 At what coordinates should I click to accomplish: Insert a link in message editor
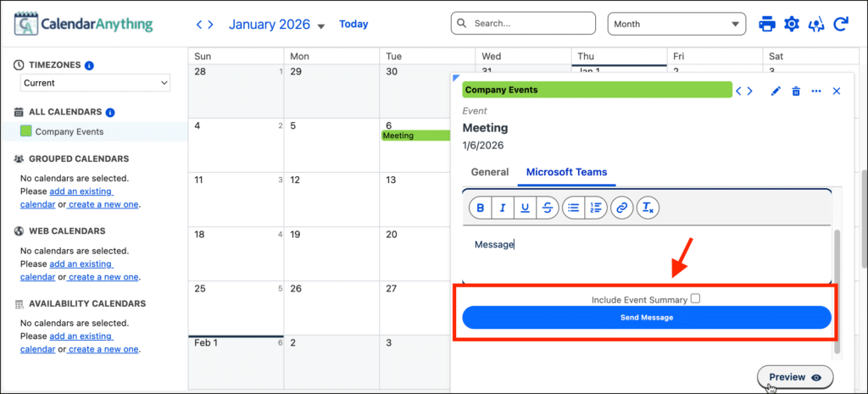click(x=621, y=208)
